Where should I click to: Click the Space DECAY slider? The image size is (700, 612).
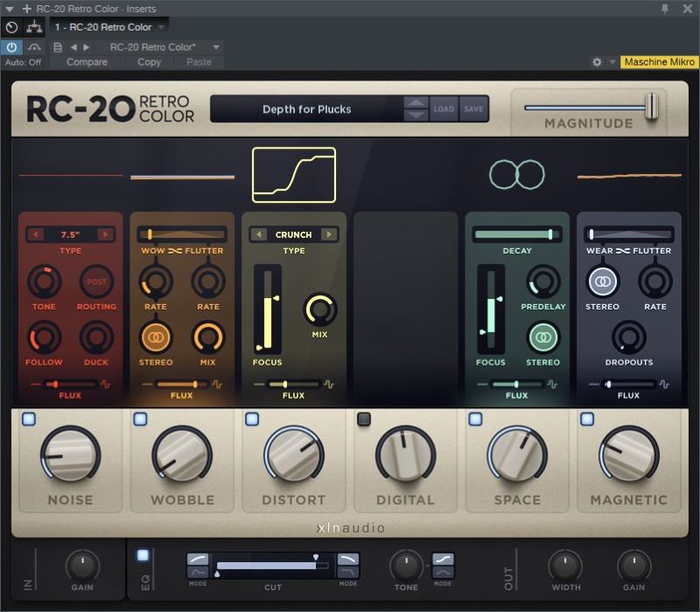(x=517, y=234)
